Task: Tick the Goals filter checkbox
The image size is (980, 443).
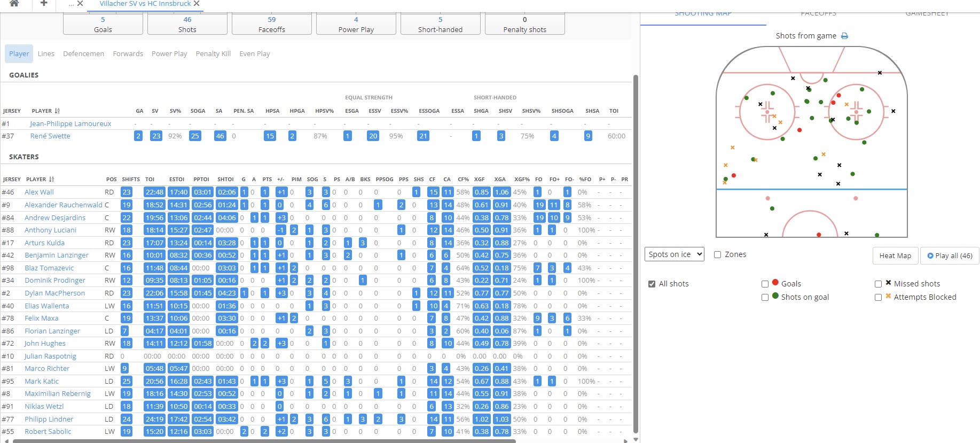Action: point(765,284)
